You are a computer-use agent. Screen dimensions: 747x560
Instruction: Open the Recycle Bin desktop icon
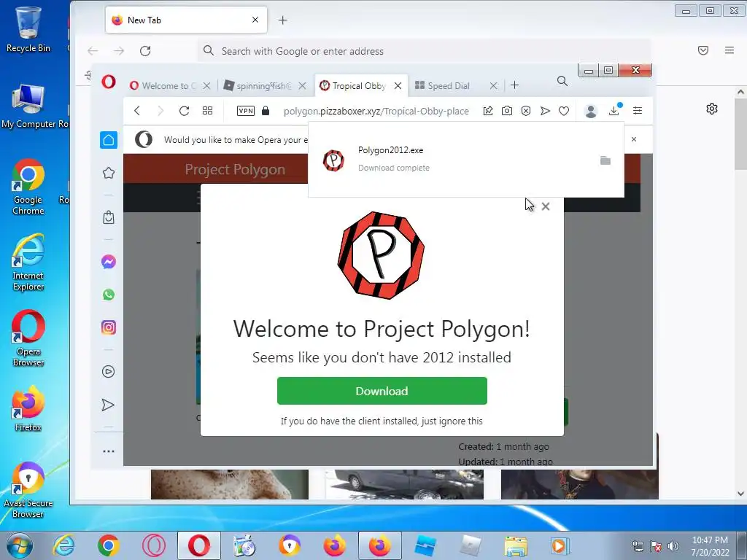(28, 29)
